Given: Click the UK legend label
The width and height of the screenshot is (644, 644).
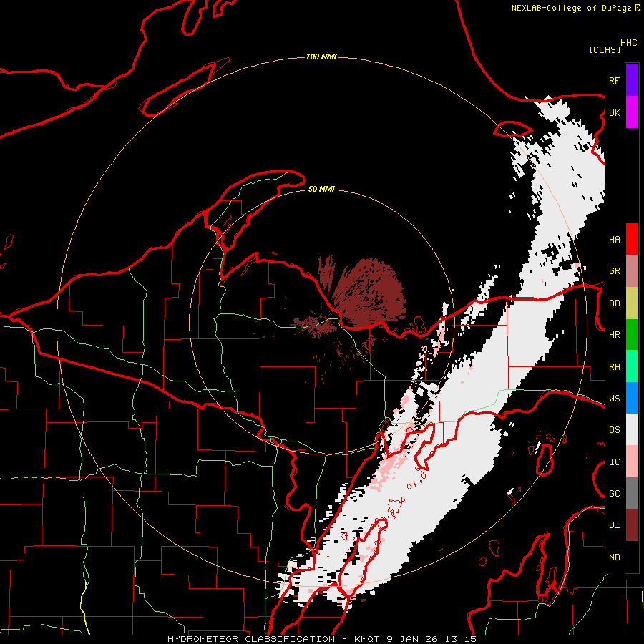Looking at the screenshot, I should coord(614,112).
